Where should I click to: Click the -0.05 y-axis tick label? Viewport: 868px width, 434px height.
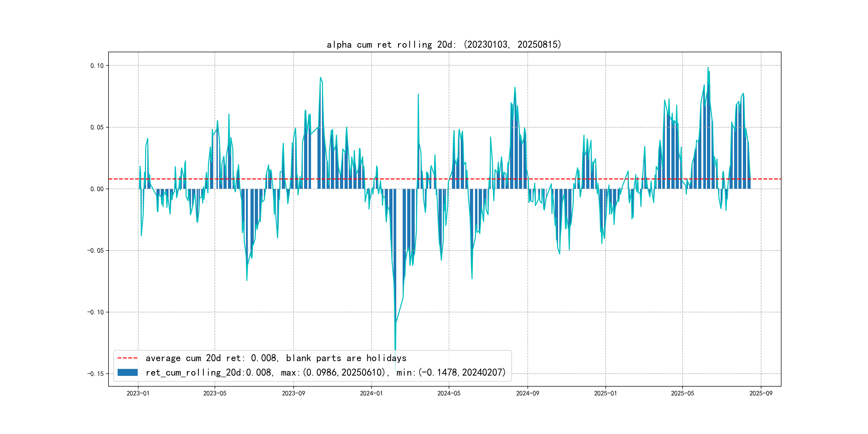click(95, 250)
